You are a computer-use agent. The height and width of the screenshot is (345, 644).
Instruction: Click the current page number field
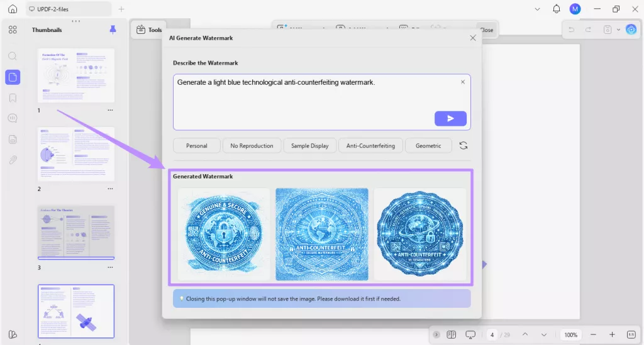pos(492,335)
